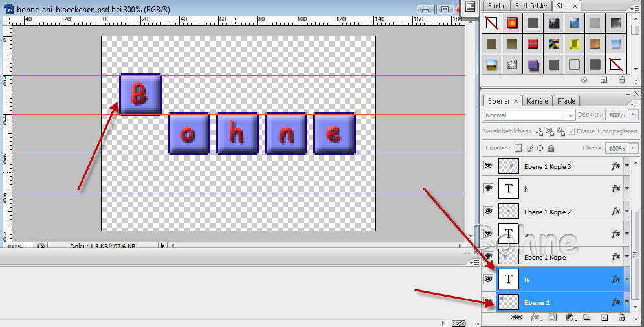Switch to the Farbfelder tab
The width and height of the screenshot is (644, 327).
tap(531, 6)
